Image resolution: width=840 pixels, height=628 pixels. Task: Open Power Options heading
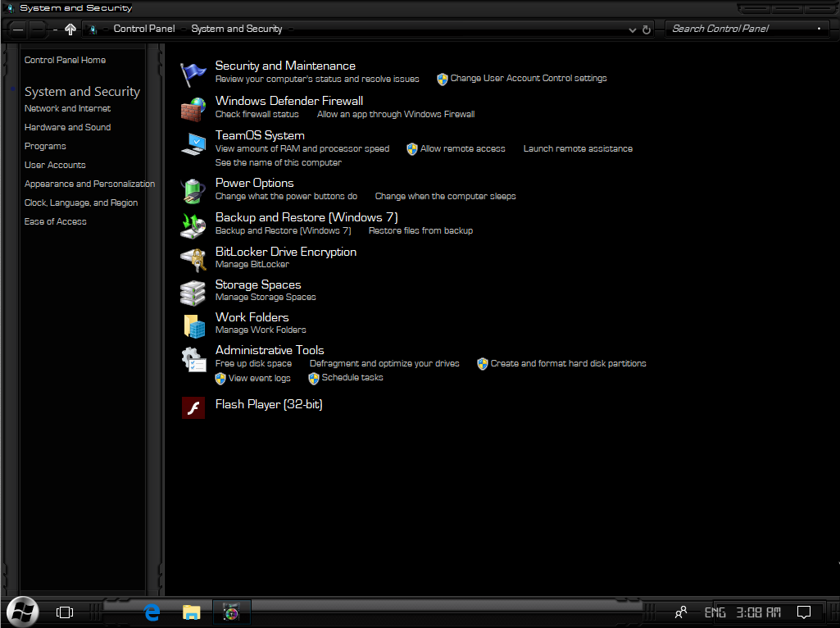pos(255,184)
